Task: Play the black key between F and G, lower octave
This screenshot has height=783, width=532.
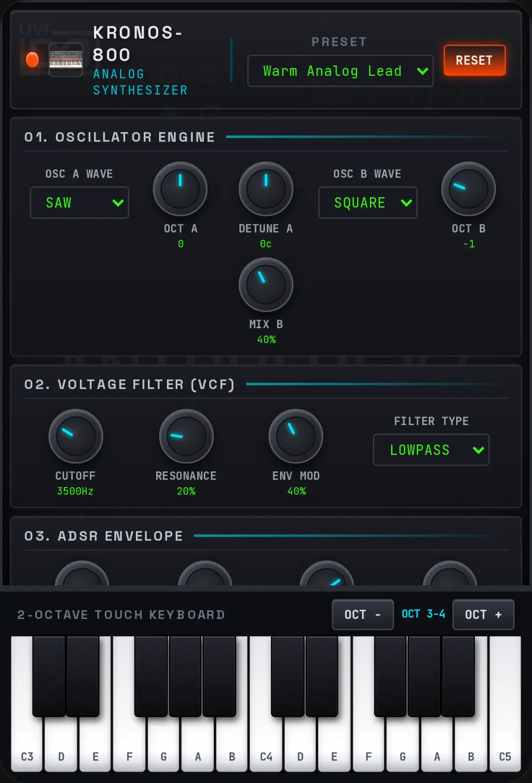Action: [151, 676]
